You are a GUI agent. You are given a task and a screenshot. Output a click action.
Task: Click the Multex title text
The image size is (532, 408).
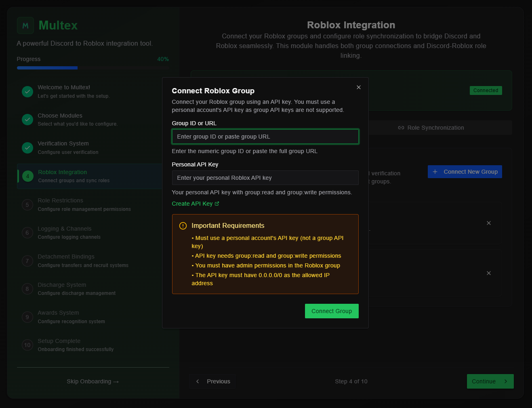[x=58, y=25]
